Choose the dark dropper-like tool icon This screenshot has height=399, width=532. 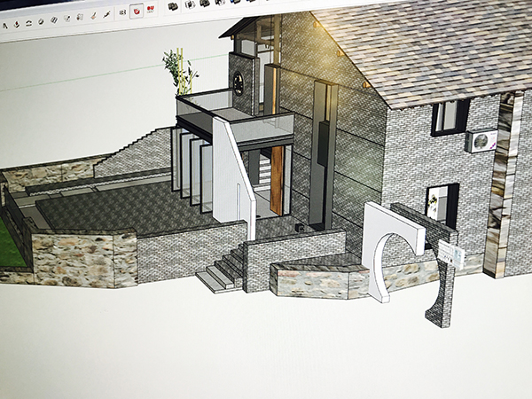(107, 14)
